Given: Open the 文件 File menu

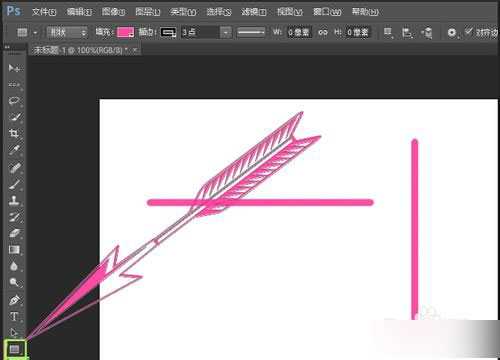Looking at the screenshot, I should pyautogui.click(x=44, y=12).
